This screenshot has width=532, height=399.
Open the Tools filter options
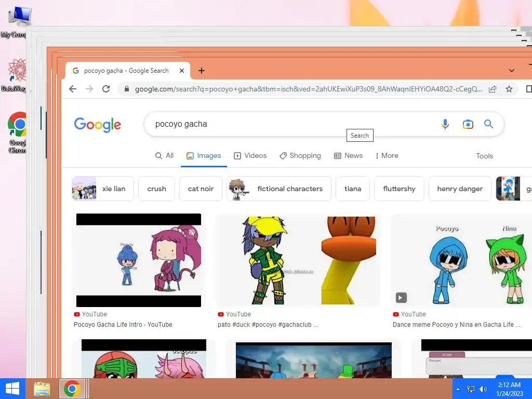pos(484,156)
